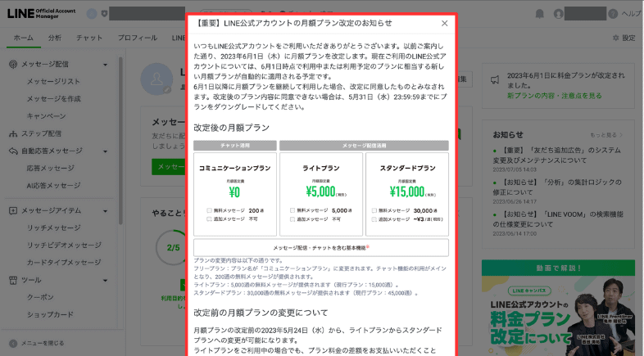Viewport: 644px width, 356px height.
Task: Click the LINE Official Account Manager logo
Action: click(x=41, y=14)
